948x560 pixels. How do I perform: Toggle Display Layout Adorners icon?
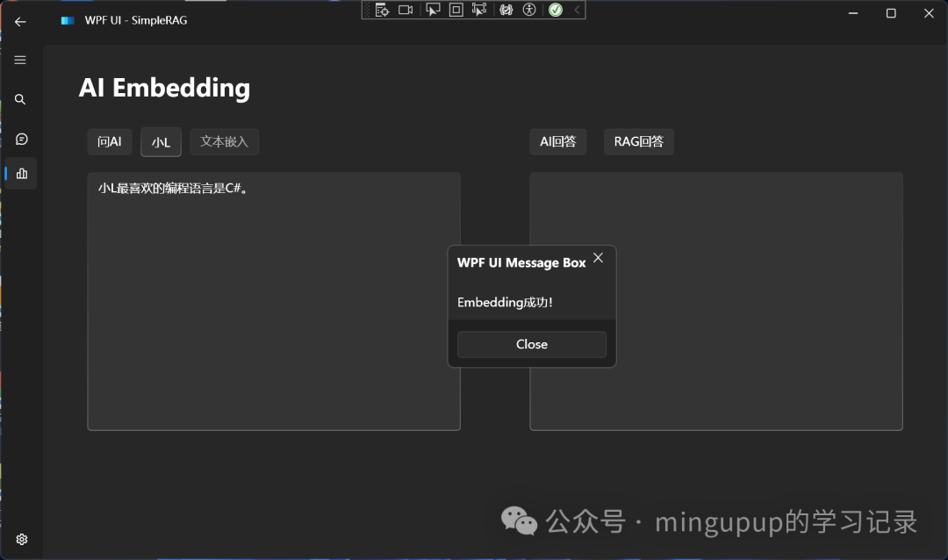[x=456, y=10]
